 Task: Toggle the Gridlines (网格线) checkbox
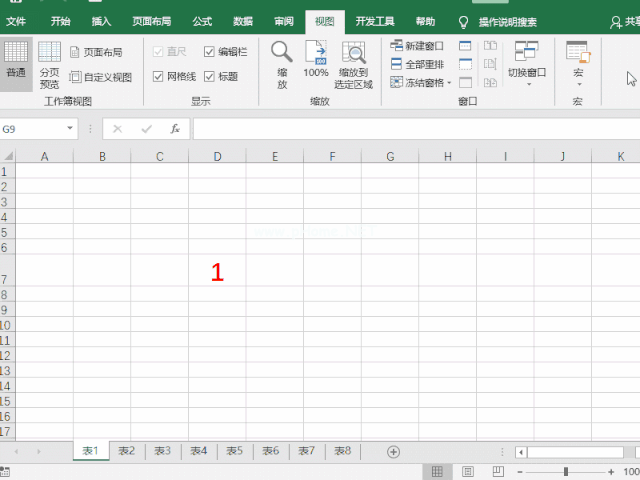click(158, 76)
